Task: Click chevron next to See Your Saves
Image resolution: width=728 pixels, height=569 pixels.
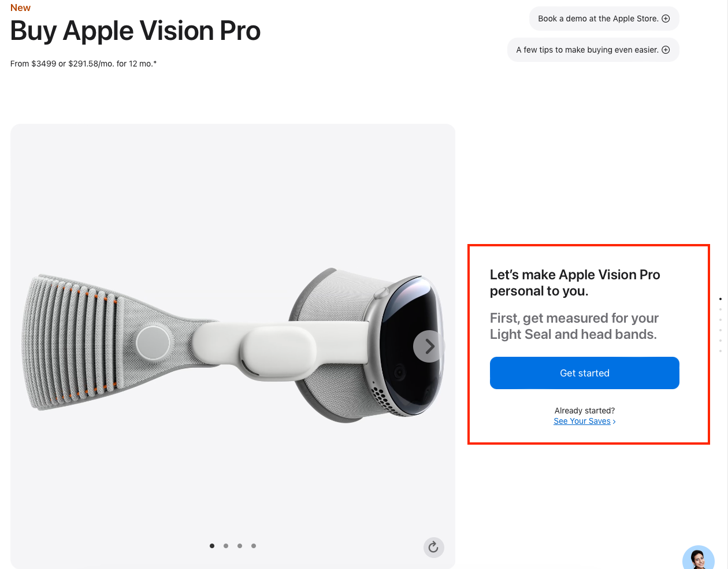Action: pos(614,422)
